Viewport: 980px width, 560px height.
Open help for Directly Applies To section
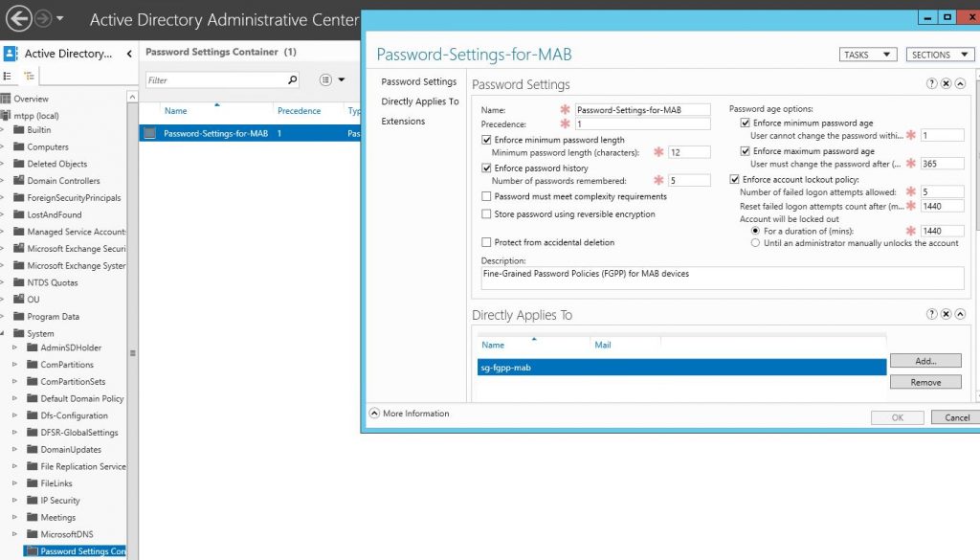click(932, 314)
